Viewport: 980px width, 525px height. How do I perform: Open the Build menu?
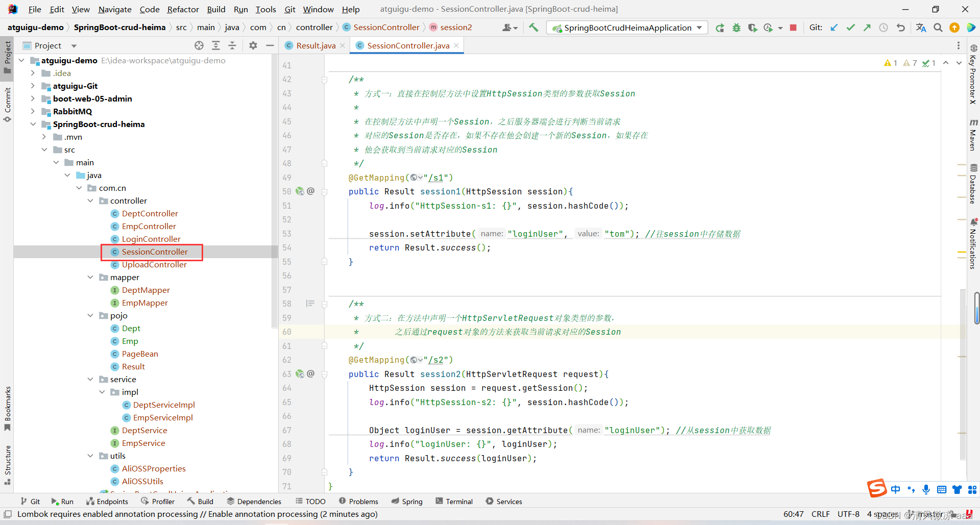216,9
